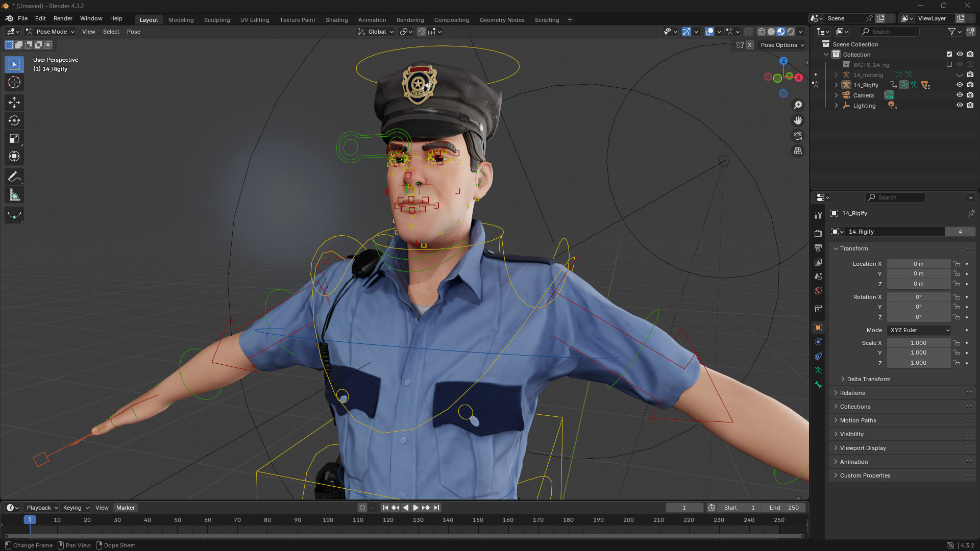Hide 14_Rigify in viewport via eye icon
Image resolution: width=980 pixels, height=551 pixels.
(x=960, y=85)
